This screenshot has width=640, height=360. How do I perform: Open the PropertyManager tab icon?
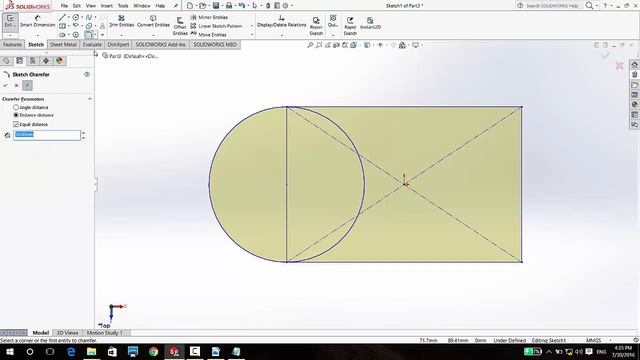pyautogui.click(x=19, y=61)
